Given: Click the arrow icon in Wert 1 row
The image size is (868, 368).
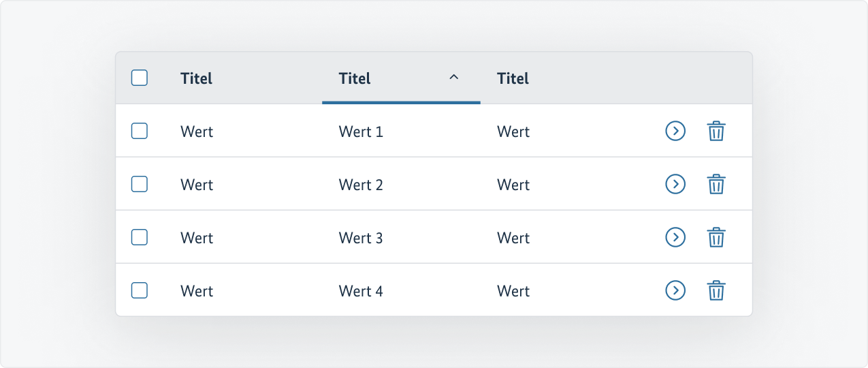Looking at the screenshot, I should coord(675,131).
